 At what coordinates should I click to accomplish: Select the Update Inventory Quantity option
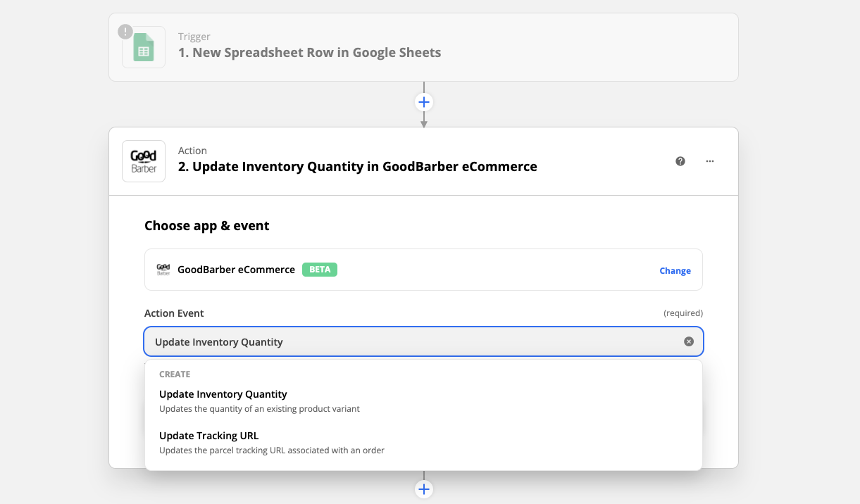pyautogui.click(x=223, y=394)
